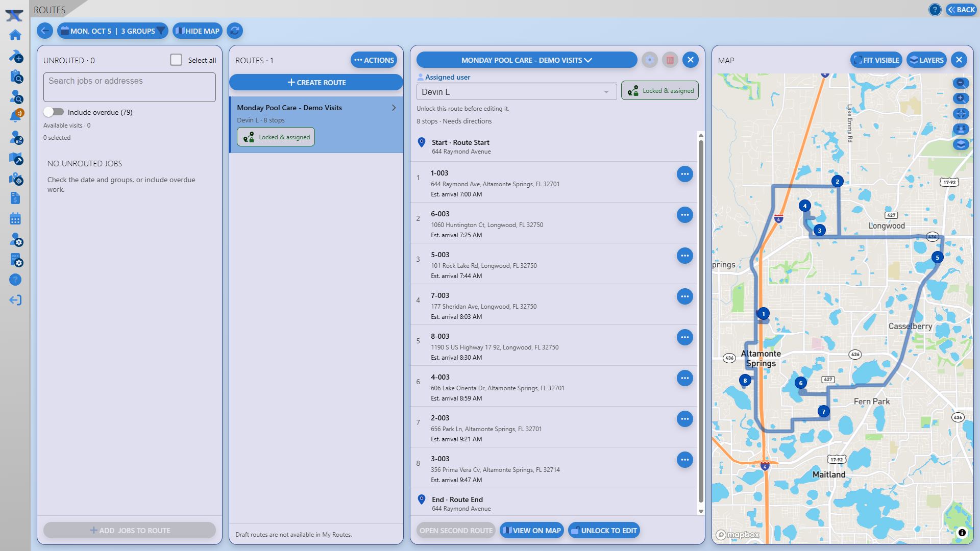Open the person search sidebar icon
The width and height of the screenshot is (980, 551).
click(15, 97)
